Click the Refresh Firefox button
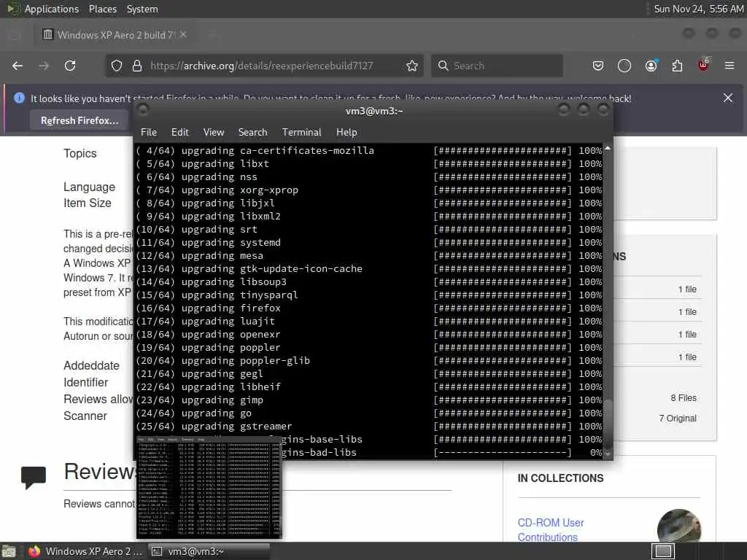The width and height of the screenshot is (747, 560). click(80, 120)
